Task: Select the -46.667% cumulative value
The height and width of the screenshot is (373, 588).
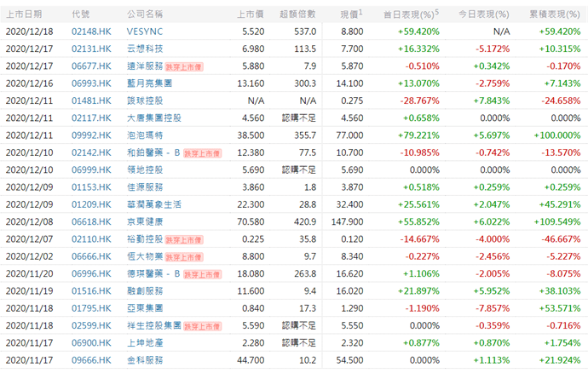Action: point(561,238)
